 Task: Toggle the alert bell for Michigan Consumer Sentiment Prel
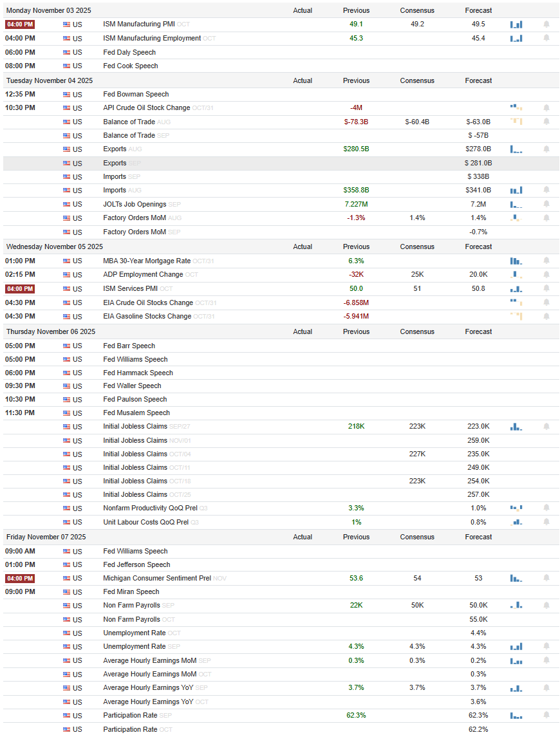546,579
